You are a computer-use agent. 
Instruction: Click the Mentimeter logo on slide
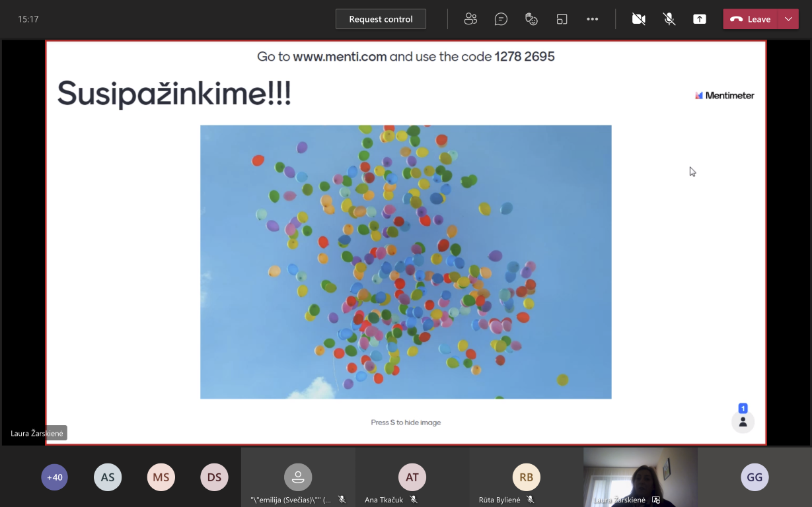(x=724, y=96)
